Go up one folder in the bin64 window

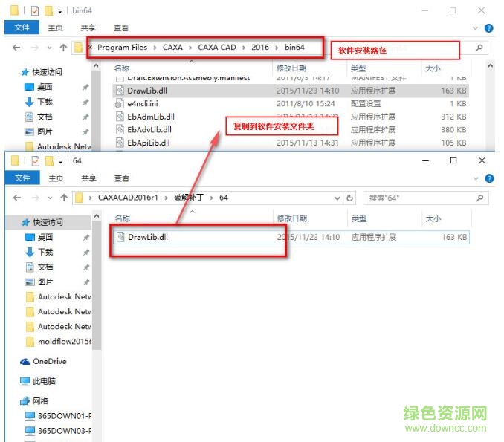63,48
